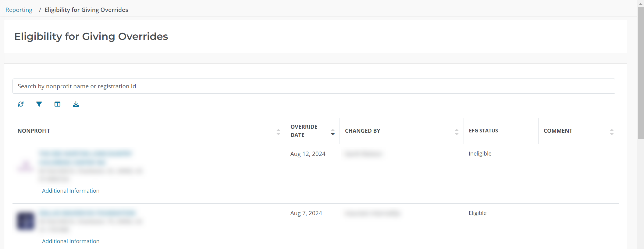This screenshot has height=249, width=644.
Task: Click the download export icon
Action: click(76, 104)
